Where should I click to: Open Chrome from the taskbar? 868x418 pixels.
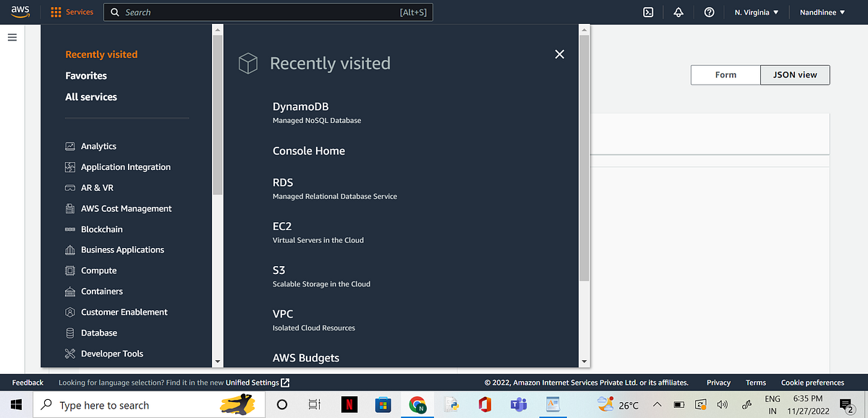[x=417, y=404]
